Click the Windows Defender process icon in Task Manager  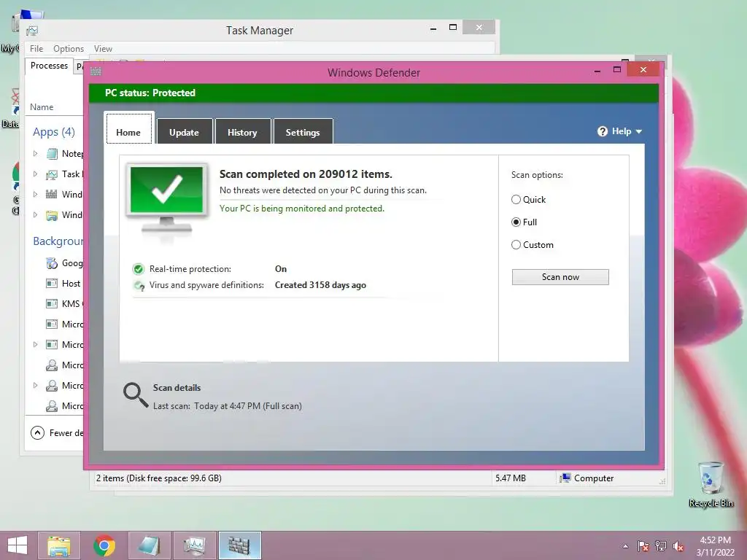pos(52,194)
